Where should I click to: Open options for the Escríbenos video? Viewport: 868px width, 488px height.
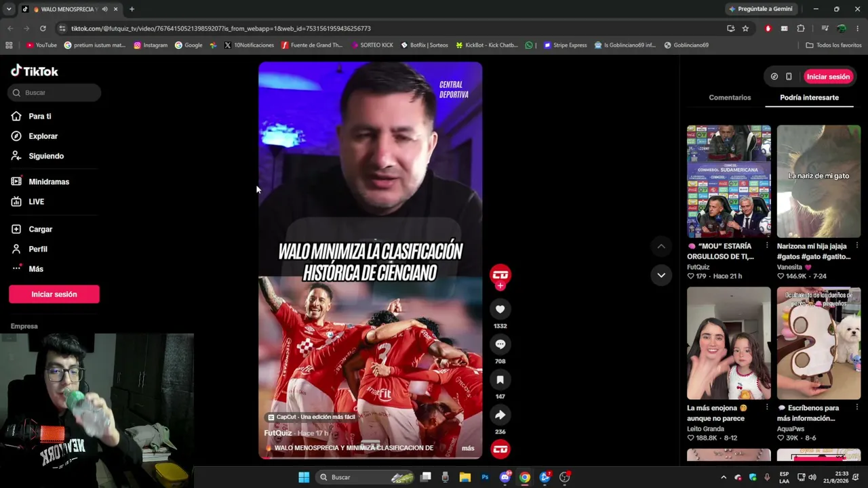pos(857,407)
